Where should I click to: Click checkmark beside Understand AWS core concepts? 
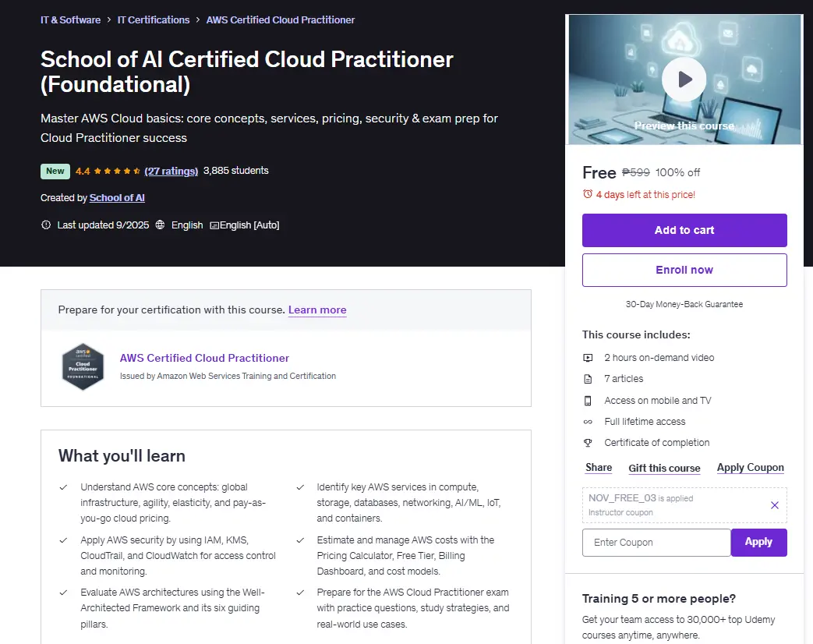[63, 487]
